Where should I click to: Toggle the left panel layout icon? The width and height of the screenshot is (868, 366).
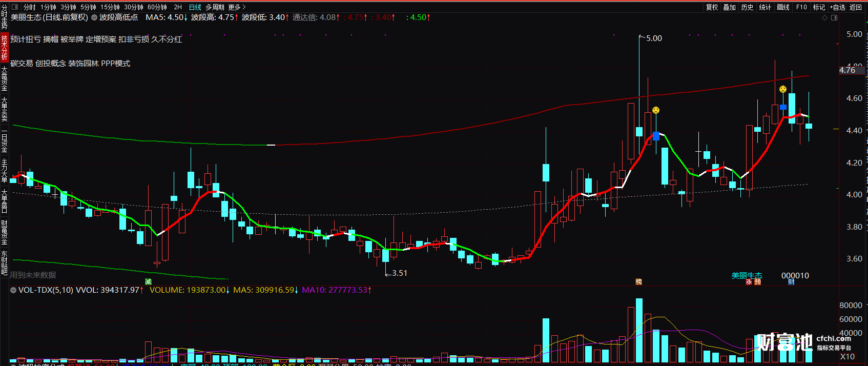coord(14,7)
